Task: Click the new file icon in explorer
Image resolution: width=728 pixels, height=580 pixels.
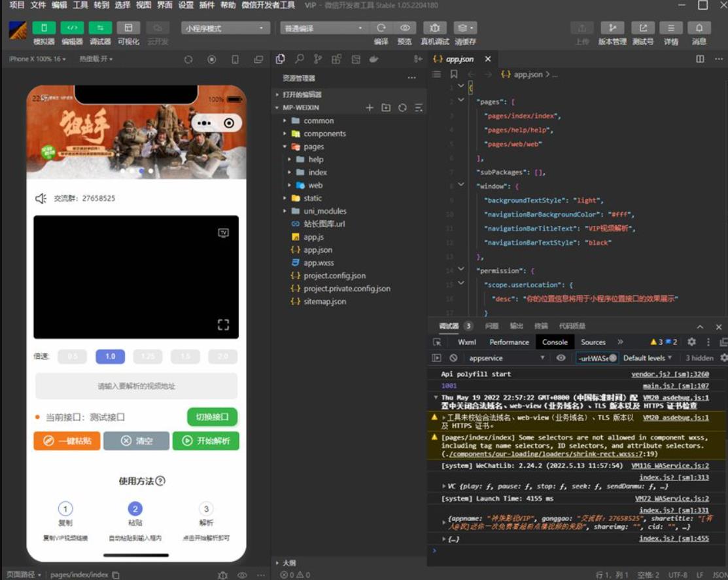Action: (370, 107)
